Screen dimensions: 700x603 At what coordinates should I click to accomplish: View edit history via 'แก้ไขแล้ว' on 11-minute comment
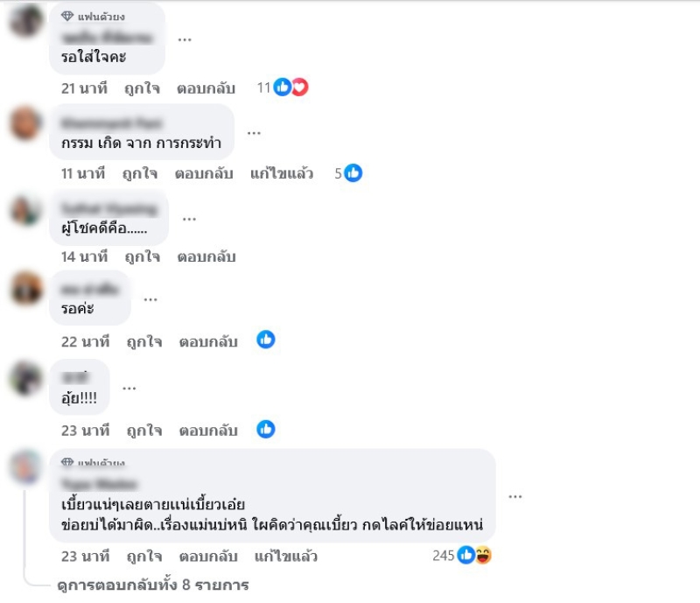tap(282, 173)
